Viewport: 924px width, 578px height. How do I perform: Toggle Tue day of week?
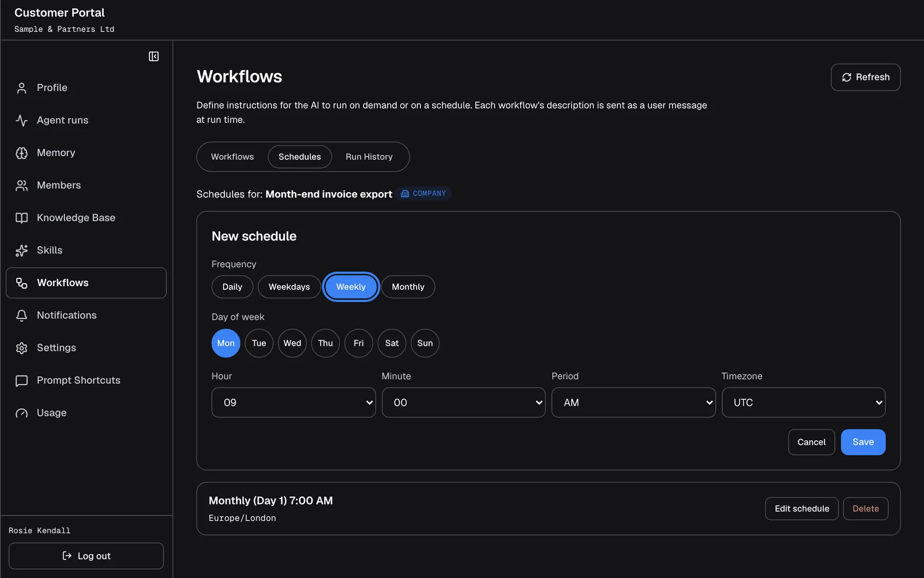[259, 343]
